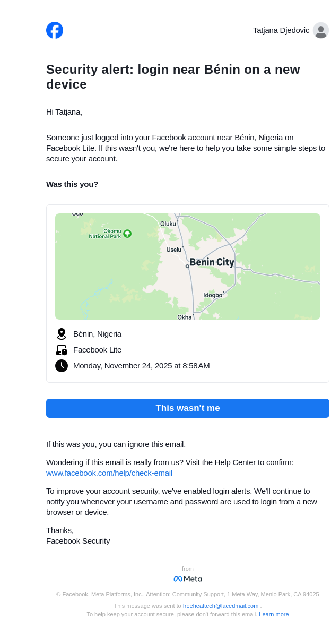Click the Facebook Lite device icon
The width and height of the screenshot is (331, 644).
click(x=62, y=350)
